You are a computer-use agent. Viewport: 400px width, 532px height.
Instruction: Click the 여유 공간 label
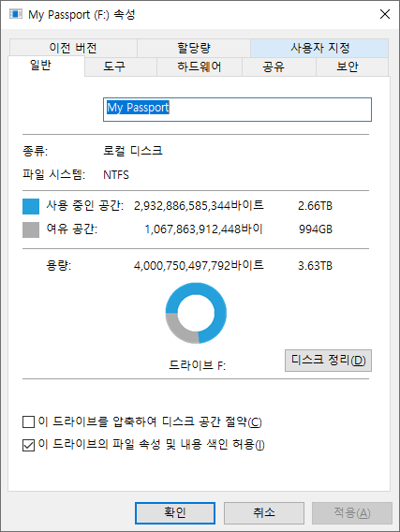coord(72,229)
